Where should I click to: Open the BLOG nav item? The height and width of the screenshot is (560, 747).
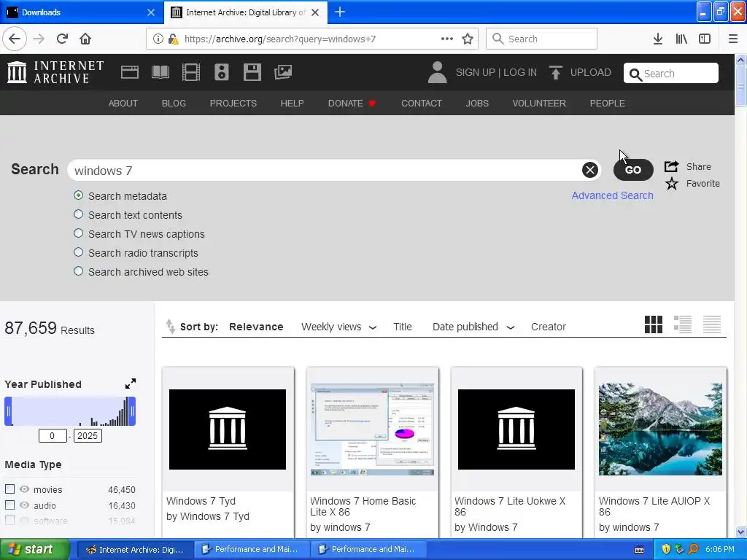[174, 104]
